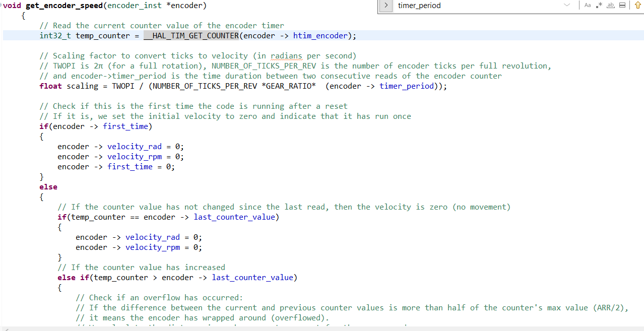The height and width of the screenshot is (331, 644).
Task: Click the highlighted timer_period occurrence in code
Action: [x=406, y=86]
